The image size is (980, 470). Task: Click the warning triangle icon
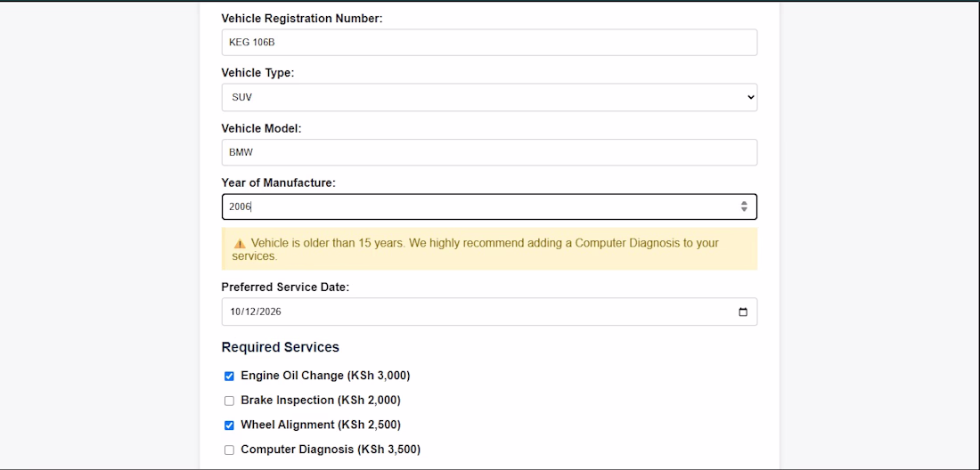[240, 243]
